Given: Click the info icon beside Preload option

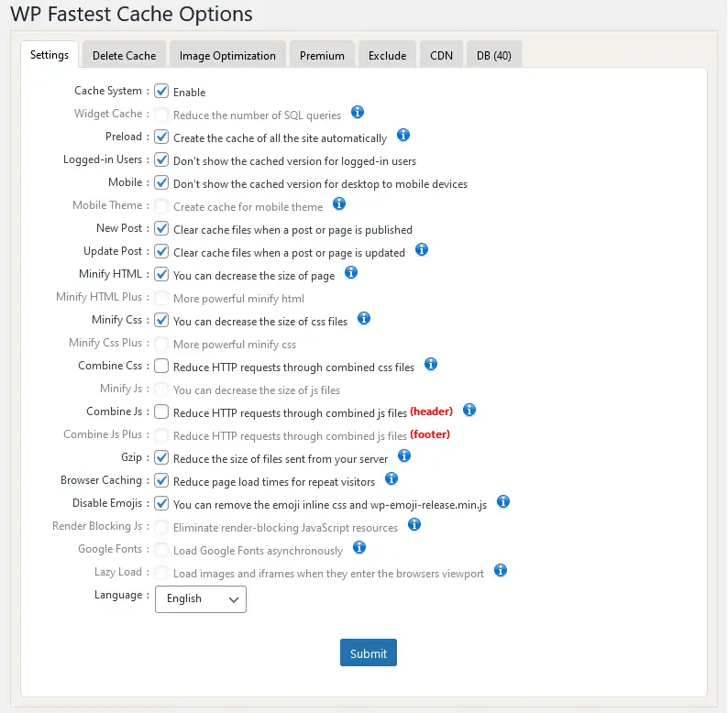Looking at the screenshot, I should (403, 136).
